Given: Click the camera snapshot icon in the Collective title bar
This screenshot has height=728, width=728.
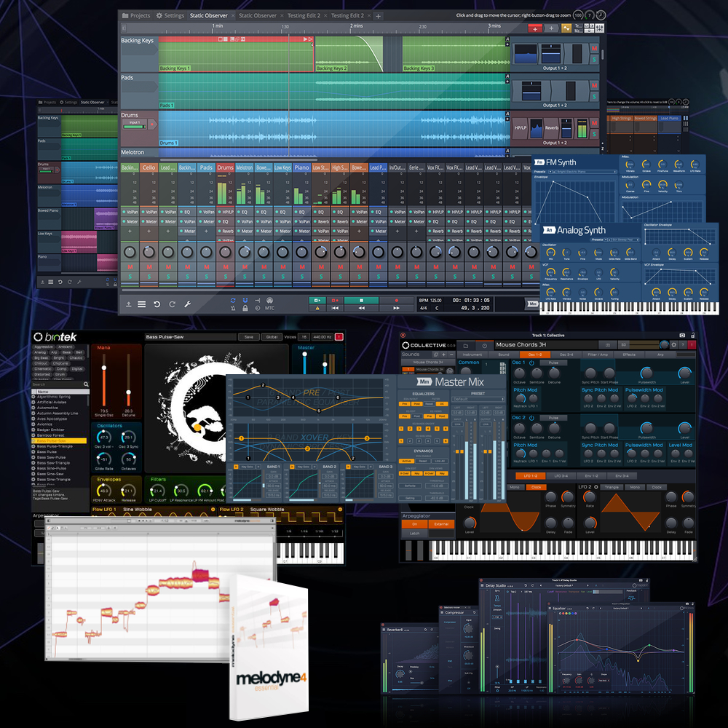Looking at the screenshot, I should click(682, 335).
